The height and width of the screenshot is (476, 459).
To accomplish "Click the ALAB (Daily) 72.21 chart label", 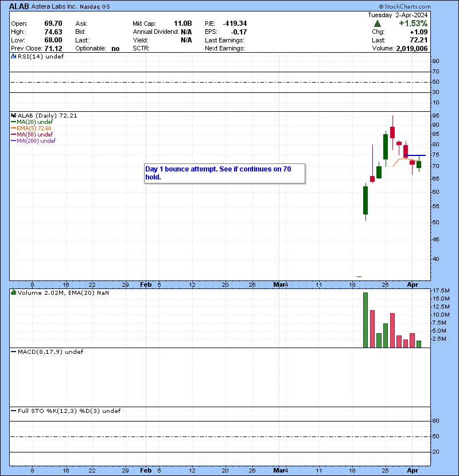I will [x=48, y=116].
